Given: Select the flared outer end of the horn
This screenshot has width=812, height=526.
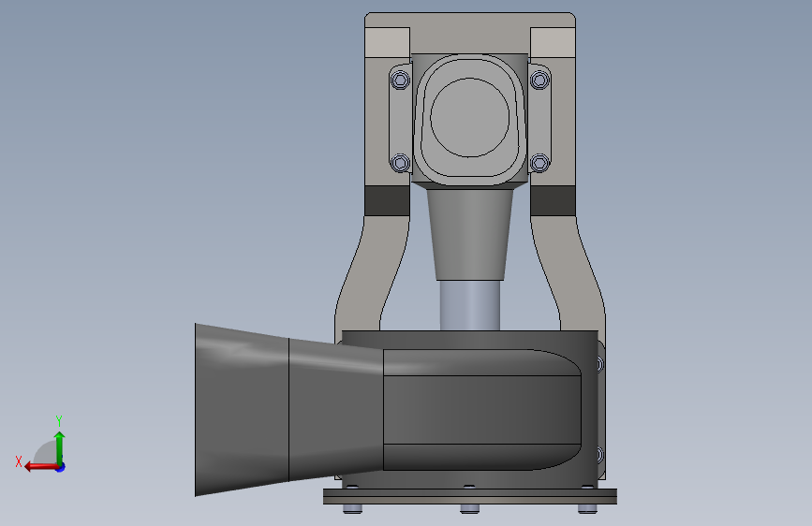Looking at the screenshot, I should pos(242,410).
